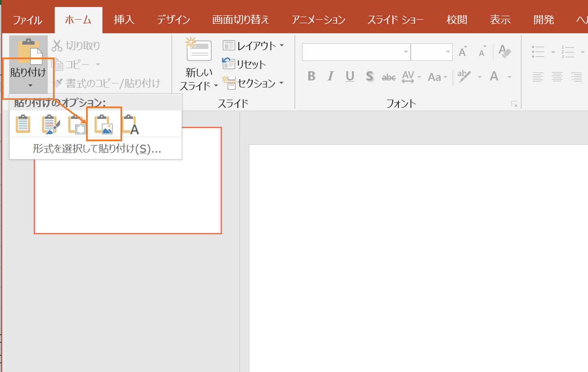Open the フォント dialog launcher

[514, 104]
